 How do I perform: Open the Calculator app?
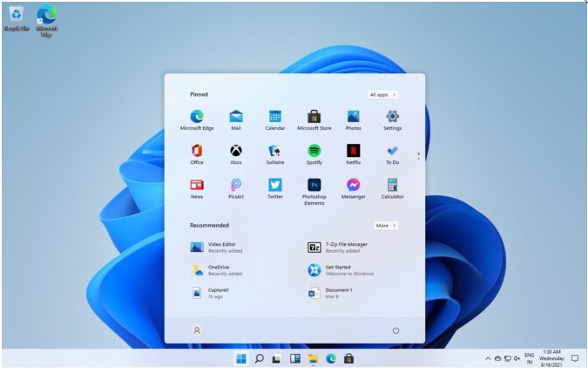392,188
